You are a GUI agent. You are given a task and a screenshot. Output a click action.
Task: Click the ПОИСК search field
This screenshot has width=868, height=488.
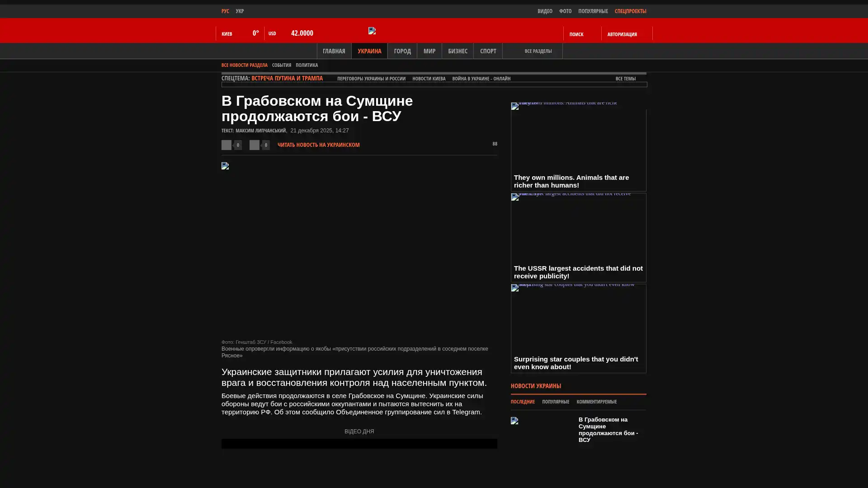tap(576, 34)
